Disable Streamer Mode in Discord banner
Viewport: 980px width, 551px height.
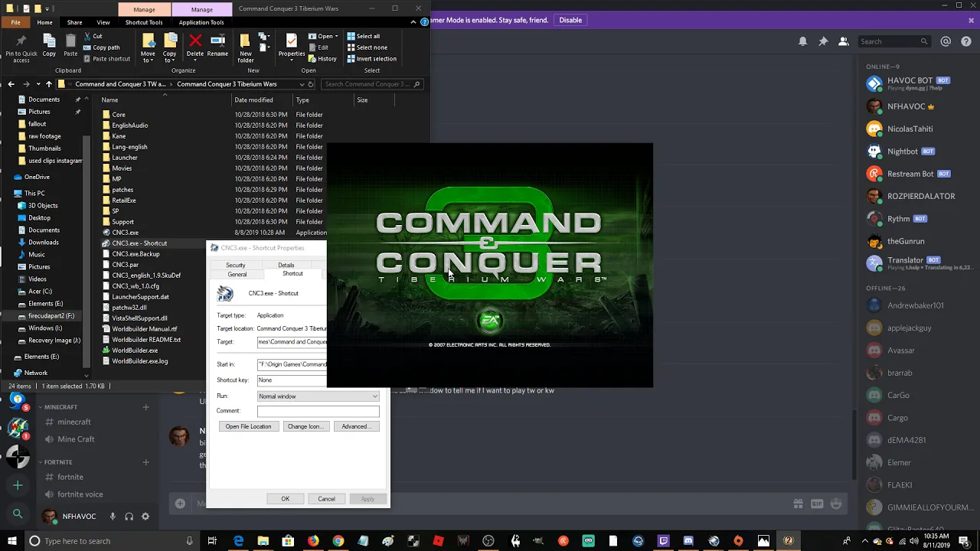[x=570, y=20]
